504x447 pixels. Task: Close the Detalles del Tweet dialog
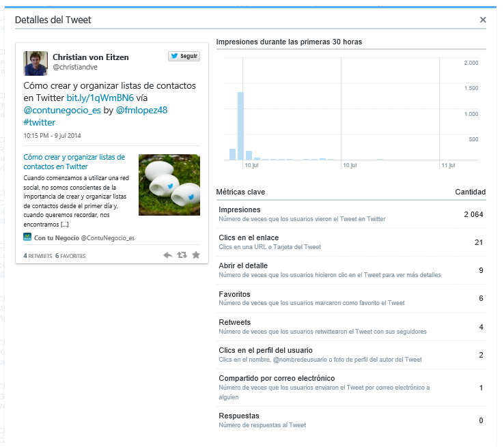pyautogui.click(x=482, y=20)
